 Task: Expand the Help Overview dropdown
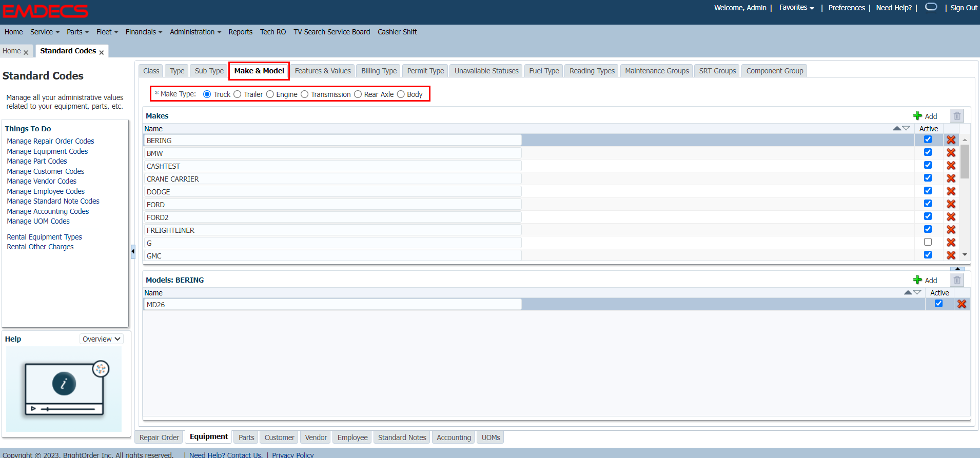point(102,339)
